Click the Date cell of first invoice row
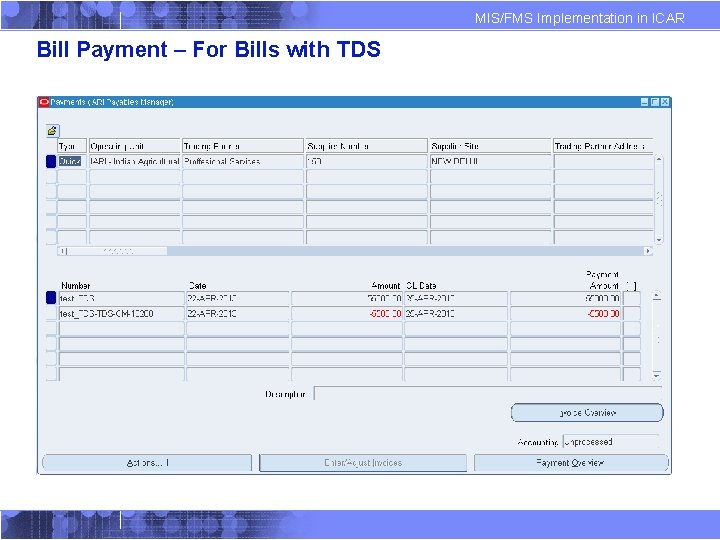This screenshot has width=720, height=540. (x=237, y=298)
